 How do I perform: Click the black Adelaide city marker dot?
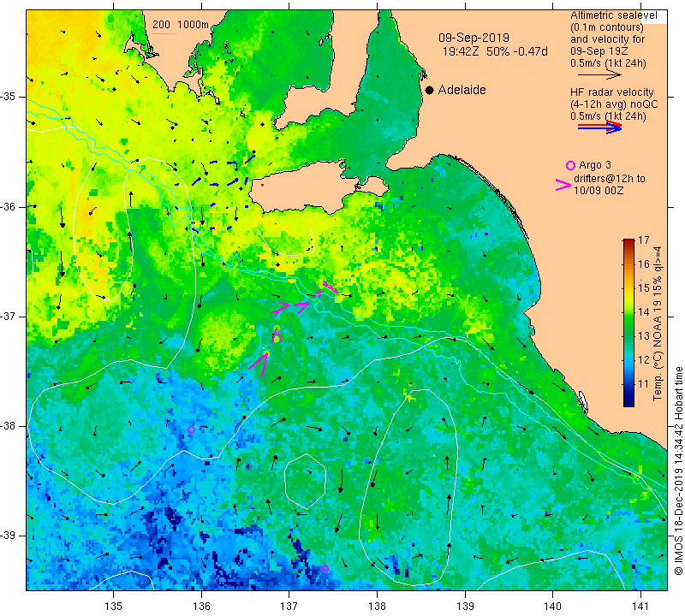430,90
